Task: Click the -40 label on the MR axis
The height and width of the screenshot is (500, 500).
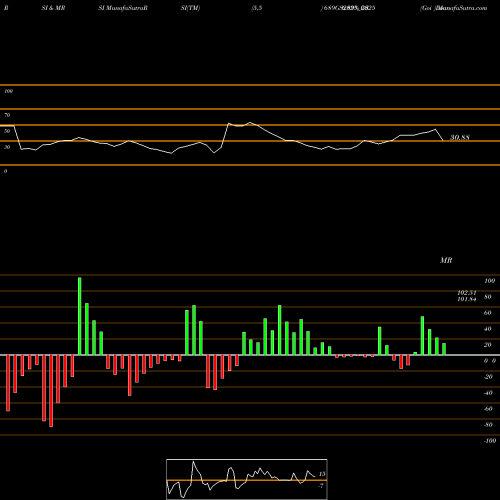Action: pyautogui.click(x=488, y=393)
